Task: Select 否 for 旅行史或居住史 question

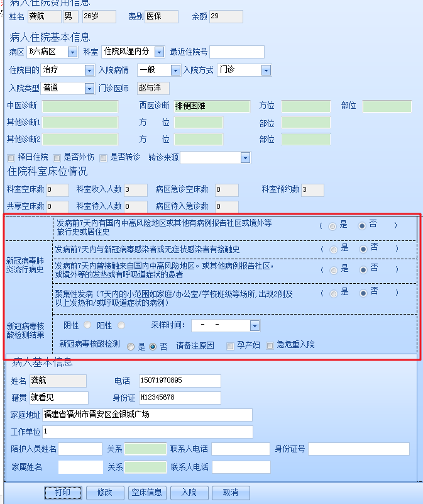Action: (362, 226)
